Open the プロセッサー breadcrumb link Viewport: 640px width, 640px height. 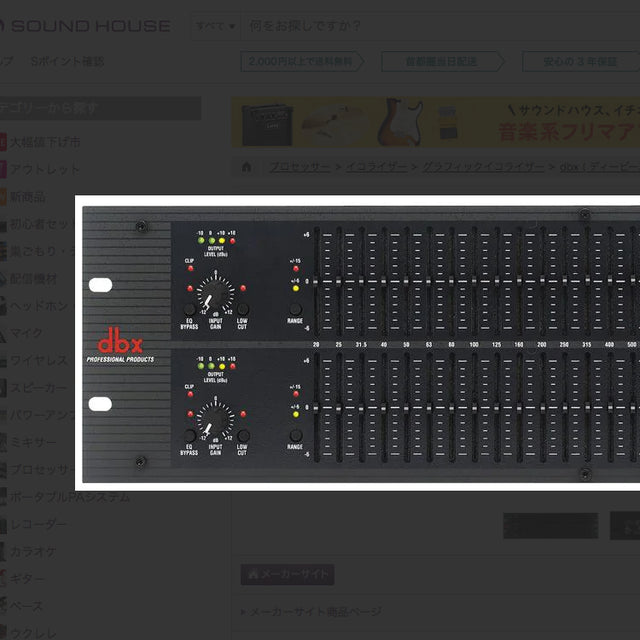tap(300, 167)
